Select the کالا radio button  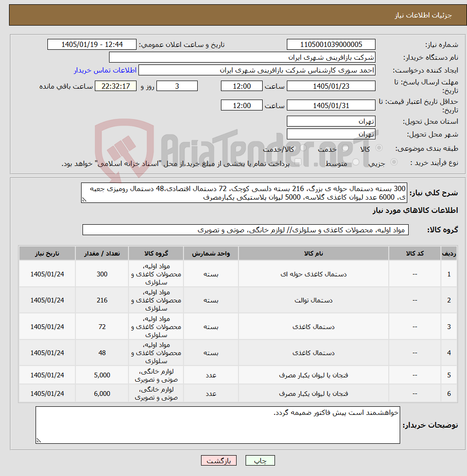[379, 148]
